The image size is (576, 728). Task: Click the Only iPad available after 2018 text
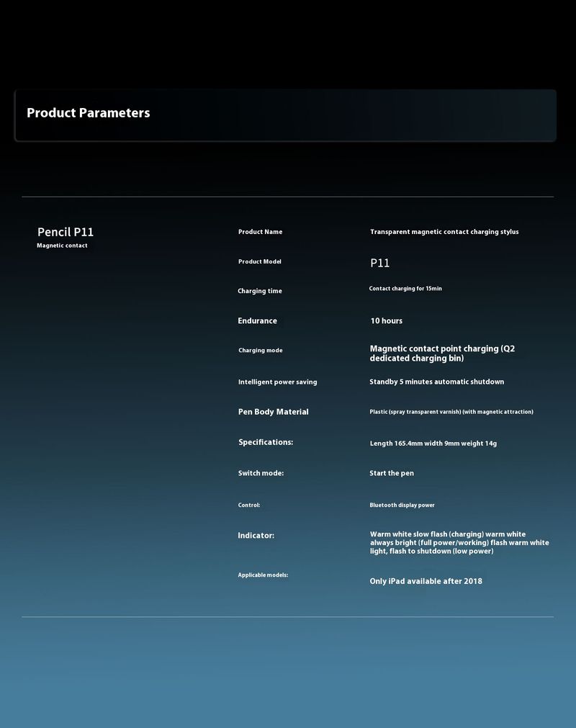coord(426,581)
